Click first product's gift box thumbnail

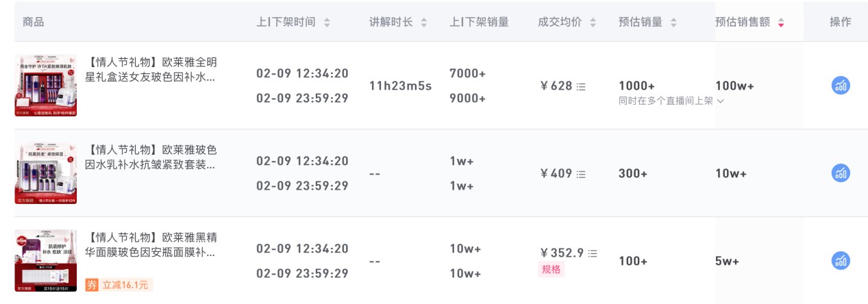point(45,86)
